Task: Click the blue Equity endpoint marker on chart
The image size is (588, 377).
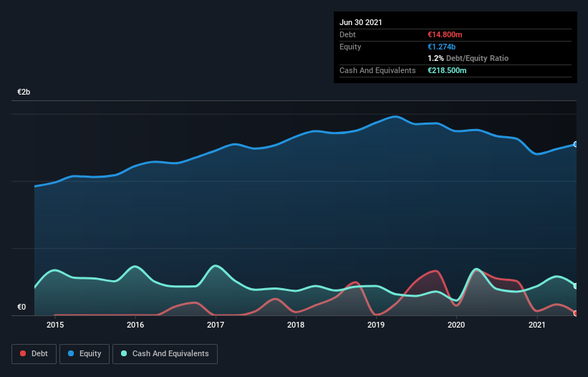Action: click(576, 145)
